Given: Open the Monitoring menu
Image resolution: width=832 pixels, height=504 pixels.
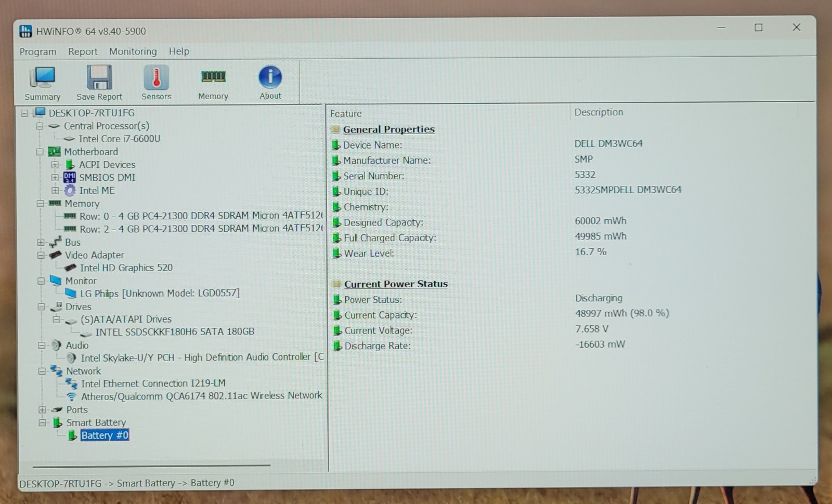Looking at the screenshot, I should [133, 51].
